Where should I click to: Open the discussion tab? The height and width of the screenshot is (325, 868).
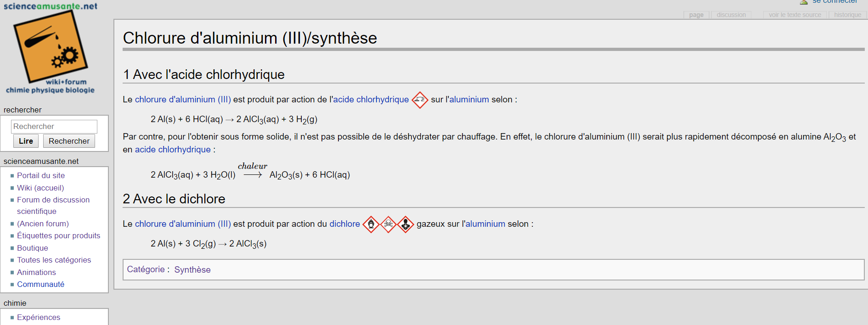(731, 15)
